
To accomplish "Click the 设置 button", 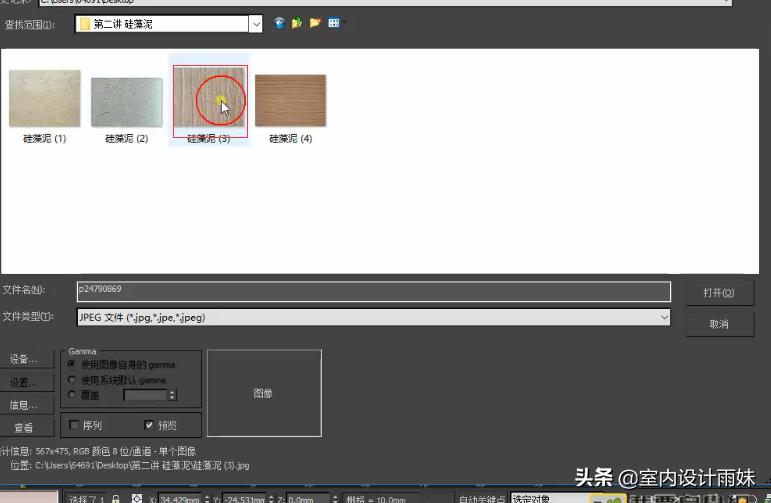I will click(x=25, y=382).
